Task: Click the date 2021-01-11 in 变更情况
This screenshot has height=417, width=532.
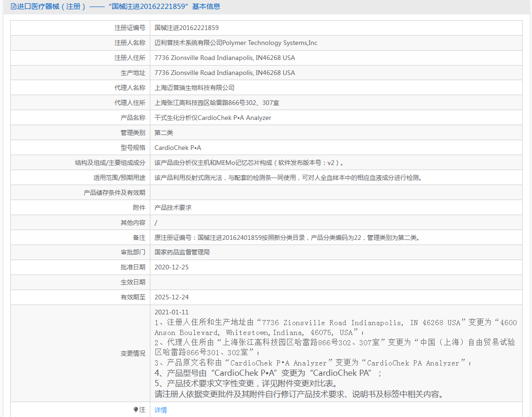Action: click(x=171, y=312)
